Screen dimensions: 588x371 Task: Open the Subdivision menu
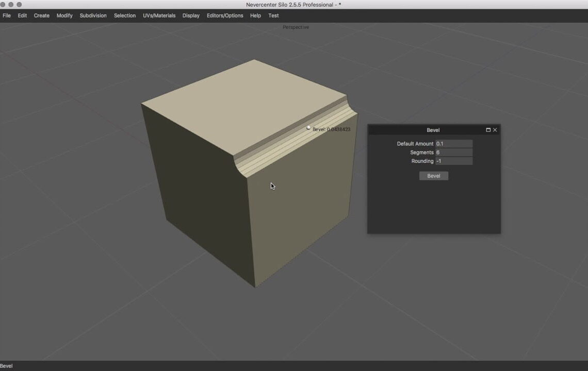coord(93,15)
